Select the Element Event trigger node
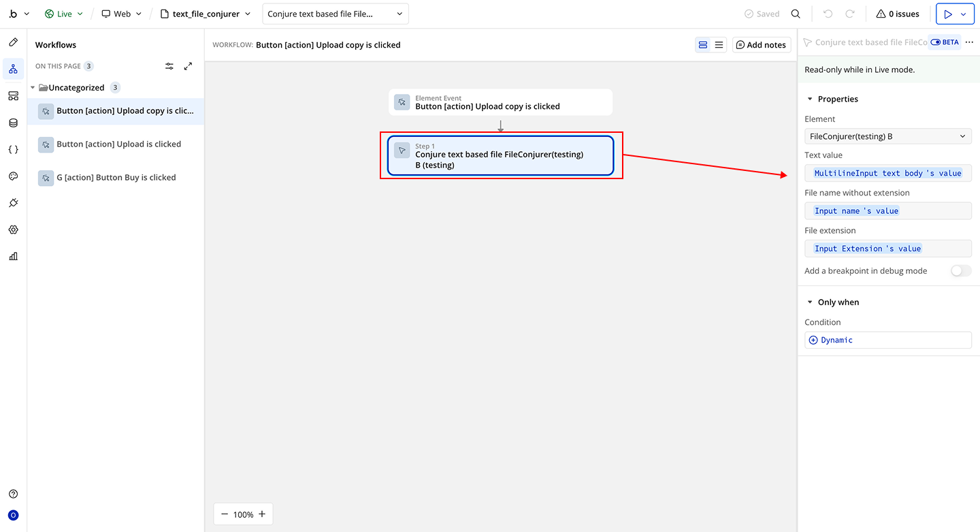The image size is (980, 532). 501,102
